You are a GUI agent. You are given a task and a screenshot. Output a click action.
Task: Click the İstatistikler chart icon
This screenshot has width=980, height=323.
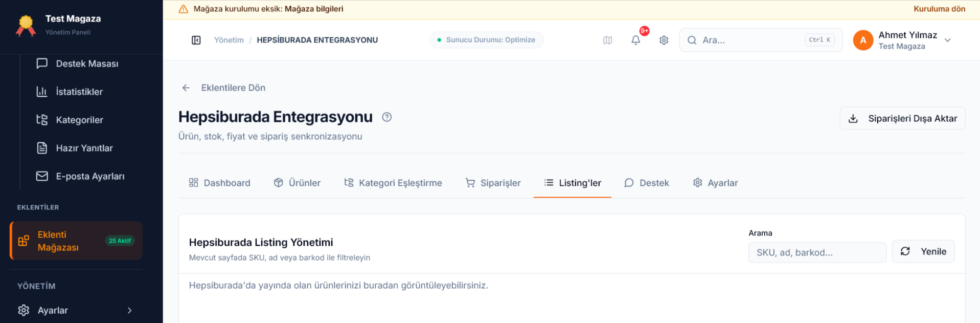pyautogui.click(x=42, y=92)
